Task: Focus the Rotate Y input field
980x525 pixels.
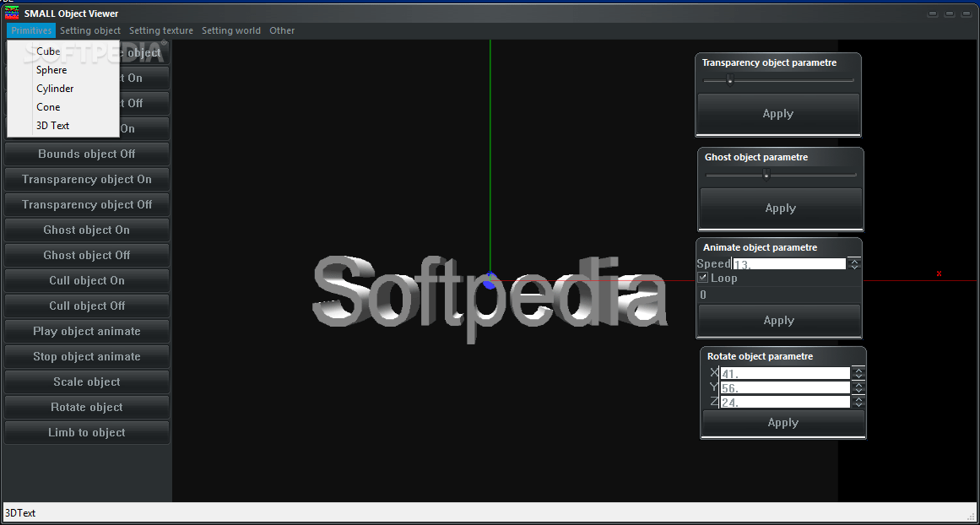Action: [x=785, y=387]
